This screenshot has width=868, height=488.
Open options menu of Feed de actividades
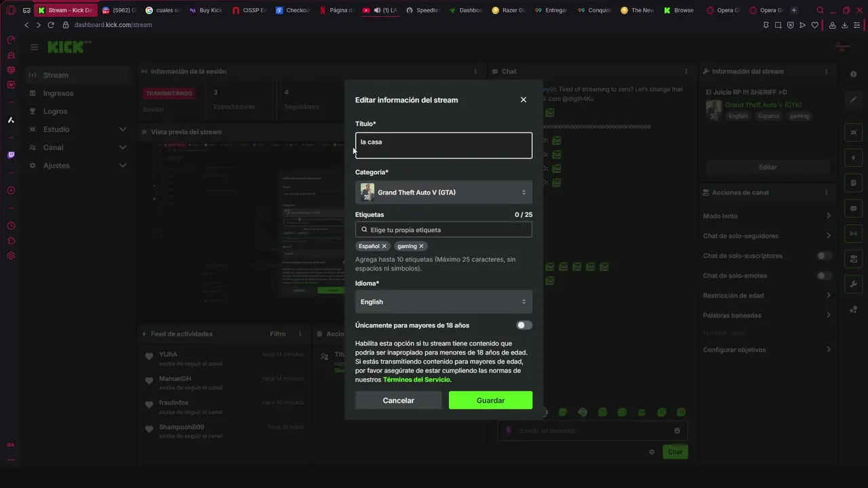[300, 334]
